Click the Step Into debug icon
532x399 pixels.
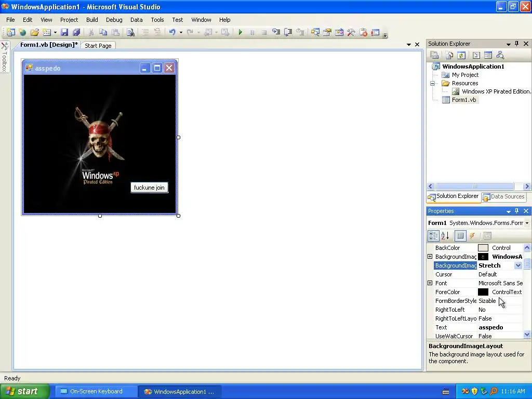pos(276,32)
